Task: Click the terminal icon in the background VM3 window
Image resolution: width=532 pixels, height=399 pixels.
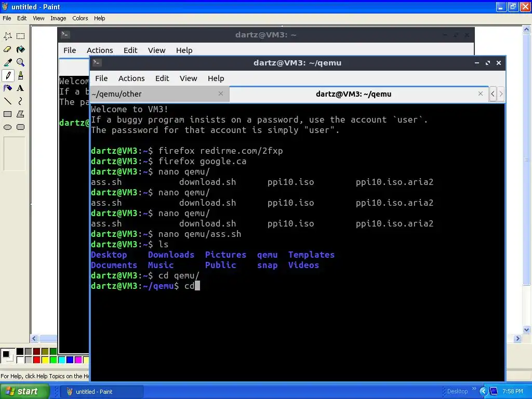Action: point(65,34)
